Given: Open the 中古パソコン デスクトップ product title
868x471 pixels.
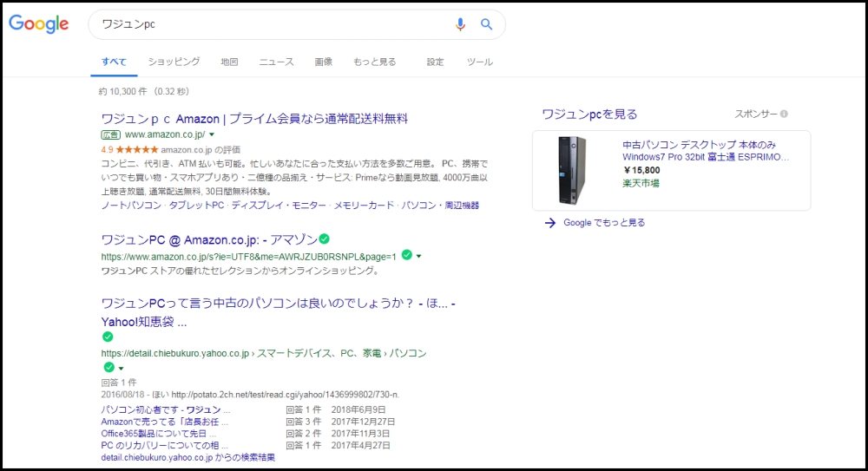Looking at the screenshot, I should (x=705, y=151).
